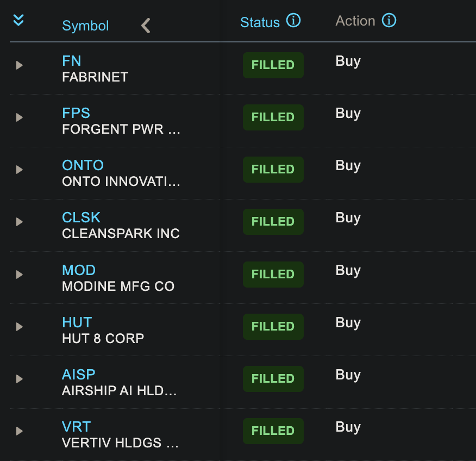Viewport: 476px width, 461px height.
Task: Click the Buy action in FN row
Action: coord(348,61)
